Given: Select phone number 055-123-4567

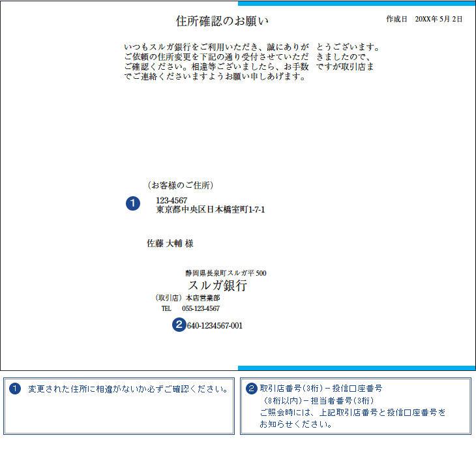Looking at the screenshot, I should tap(201, 308).
